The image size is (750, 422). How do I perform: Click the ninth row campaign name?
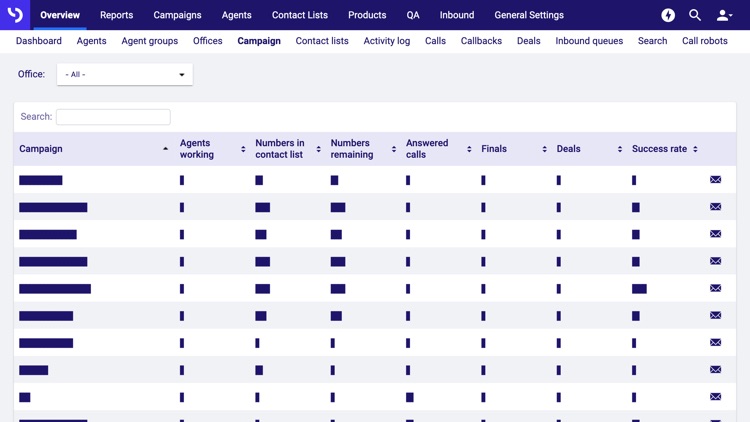(25, 397)
